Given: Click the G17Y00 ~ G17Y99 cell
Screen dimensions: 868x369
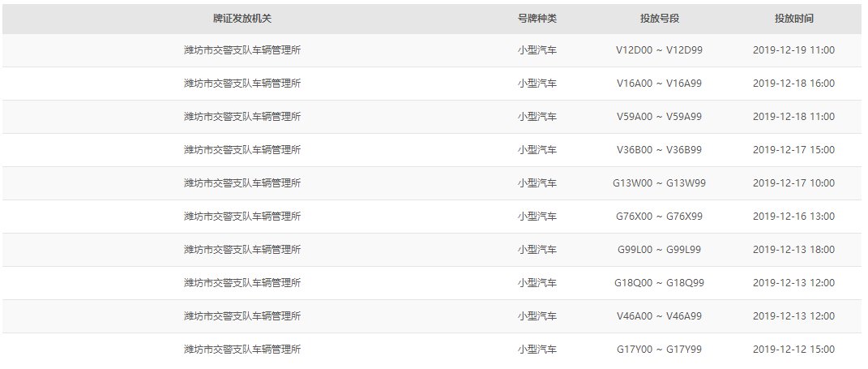Looking at the screenshot, I should [659, 350].
